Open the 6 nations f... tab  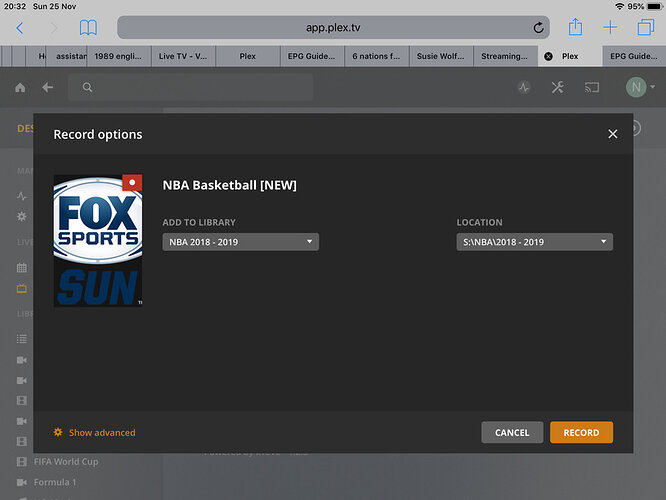click(x=376, y=56)
